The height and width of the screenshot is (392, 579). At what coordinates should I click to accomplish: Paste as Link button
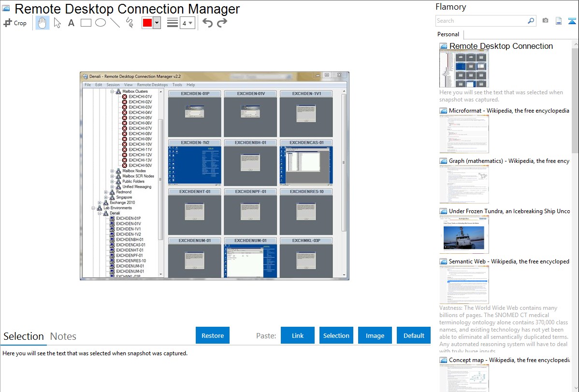(298, 335)
